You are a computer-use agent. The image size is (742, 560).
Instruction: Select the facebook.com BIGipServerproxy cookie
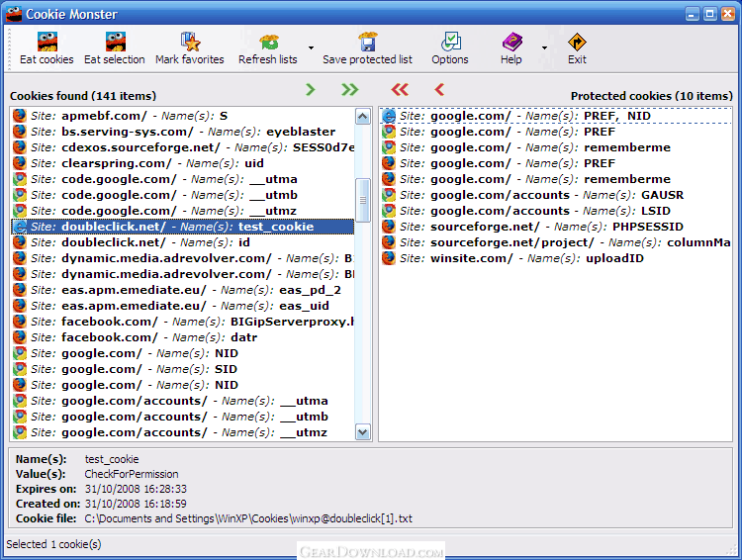click(183, 322)
